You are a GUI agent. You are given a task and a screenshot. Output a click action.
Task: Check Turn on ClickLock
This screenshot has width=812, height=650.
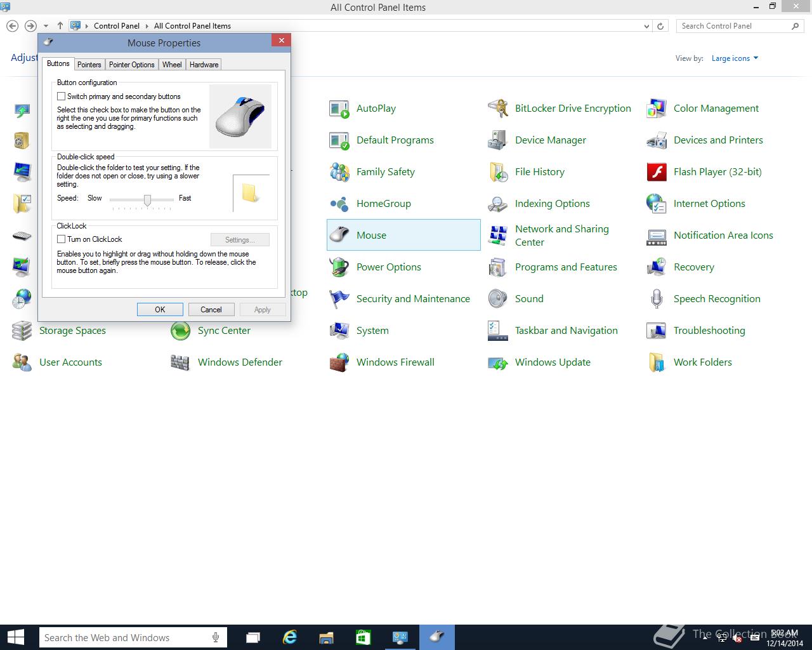click(62, 239)
